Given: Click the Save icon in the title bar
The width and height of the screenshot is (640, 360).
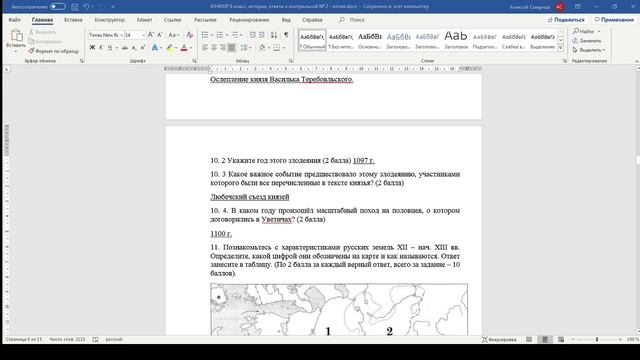Looking at the screenshot, I should [x=75, y=7].
